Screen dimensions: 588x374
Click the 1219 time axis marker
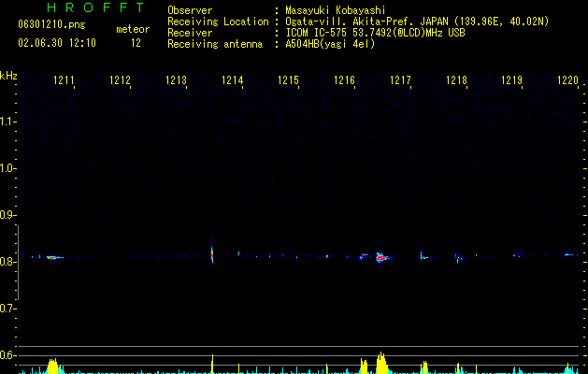pos(512,80)
